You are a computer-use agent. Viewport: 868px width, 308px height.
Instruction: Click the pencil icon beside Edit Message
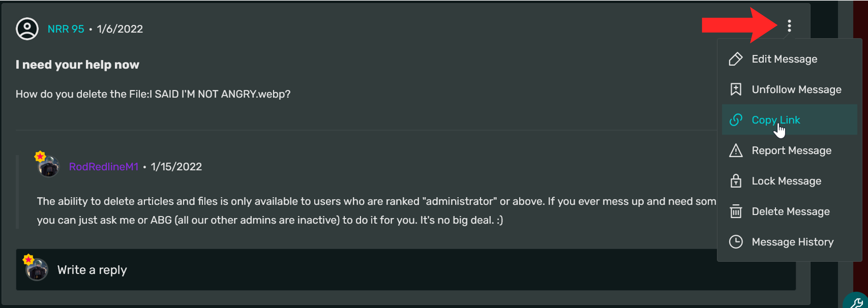pyautogui.click(x=736, y=59)
